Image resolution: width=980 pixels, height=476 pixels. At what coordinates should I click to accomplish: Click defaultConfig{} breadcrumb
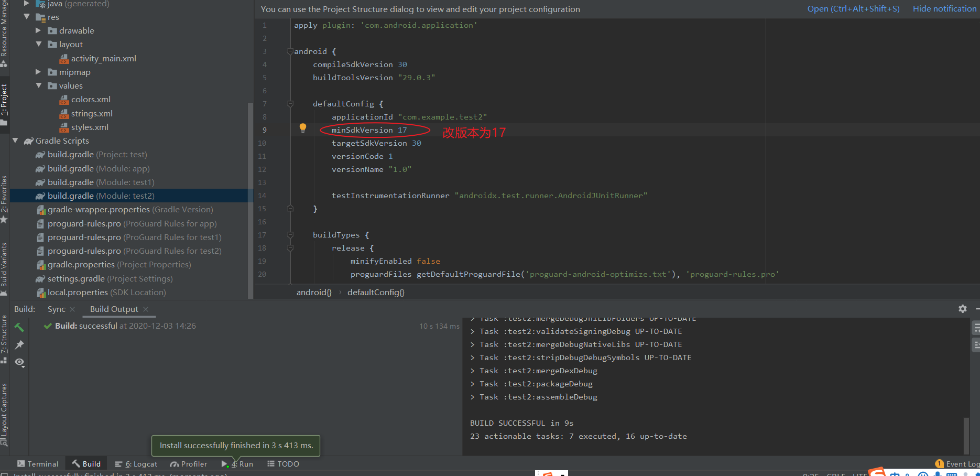[376, 292]
